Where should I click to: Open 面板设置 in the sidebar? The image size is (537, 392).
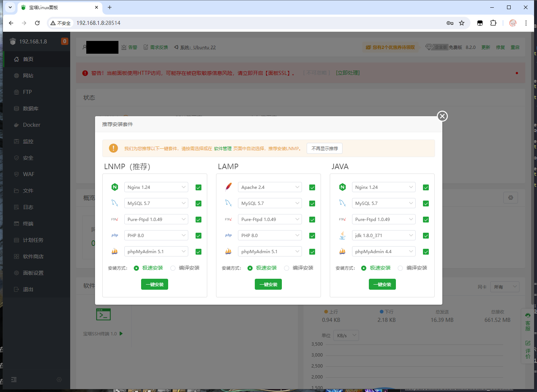click(37, 273)
